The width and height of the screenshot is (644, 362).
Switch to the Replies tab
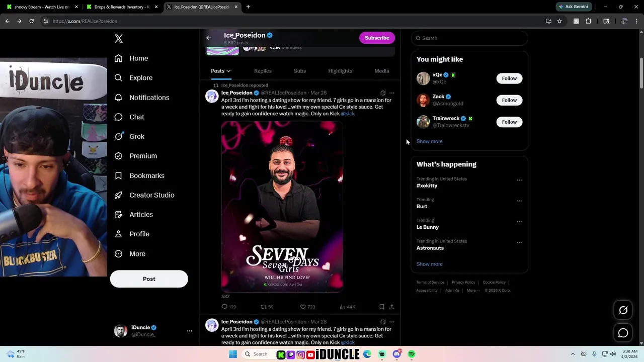click(263, 71)
